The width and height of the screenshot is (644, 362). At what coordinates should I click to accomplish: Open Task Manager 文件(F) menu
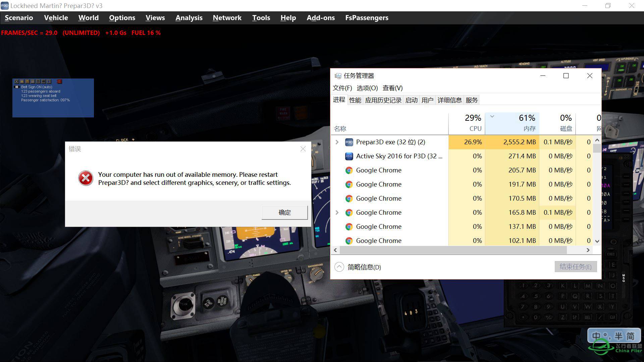coord(342,88)
